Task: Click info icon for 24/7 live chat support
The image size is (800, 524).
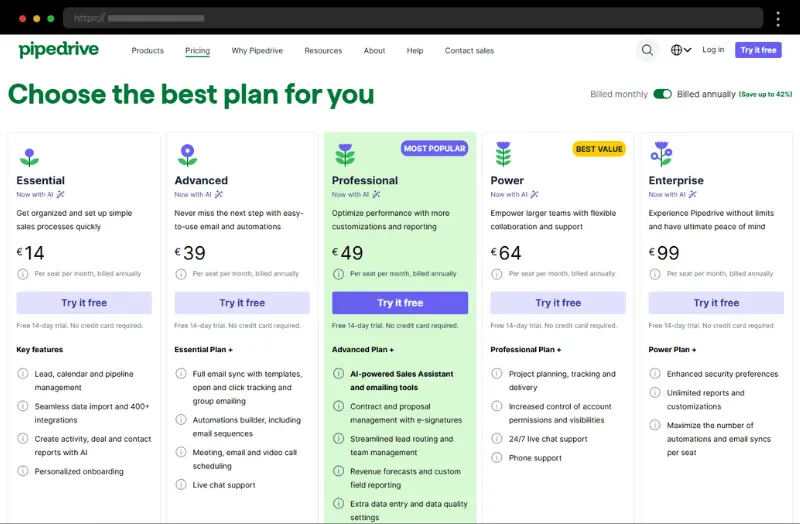Action: (496, 438)
